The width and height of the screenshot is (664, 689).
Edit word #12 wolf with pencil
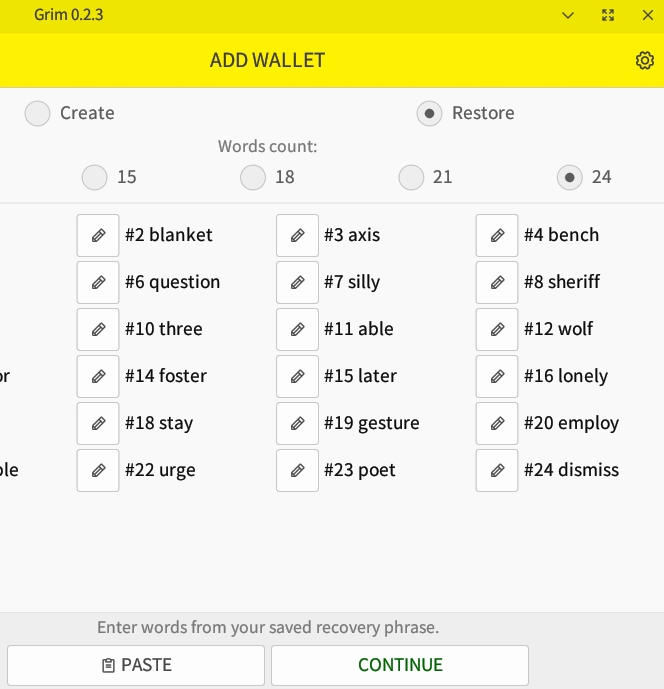coord(497,330)
